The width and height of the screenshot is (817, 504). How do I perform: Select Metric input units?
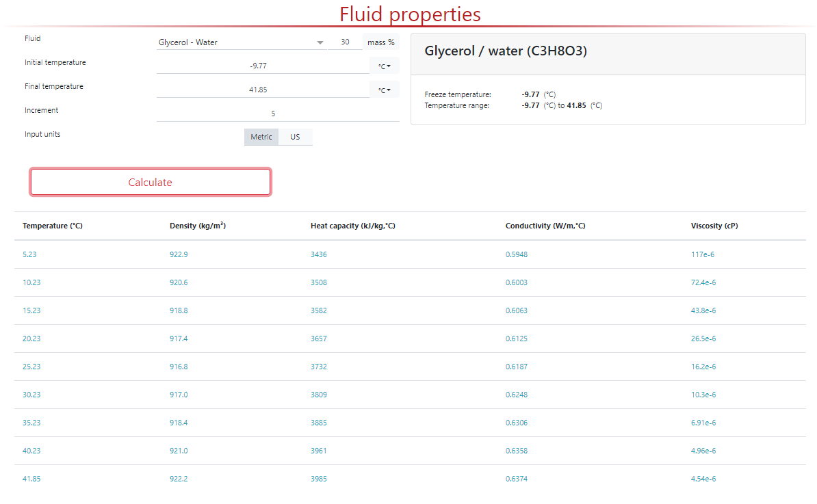coord(261,137)
